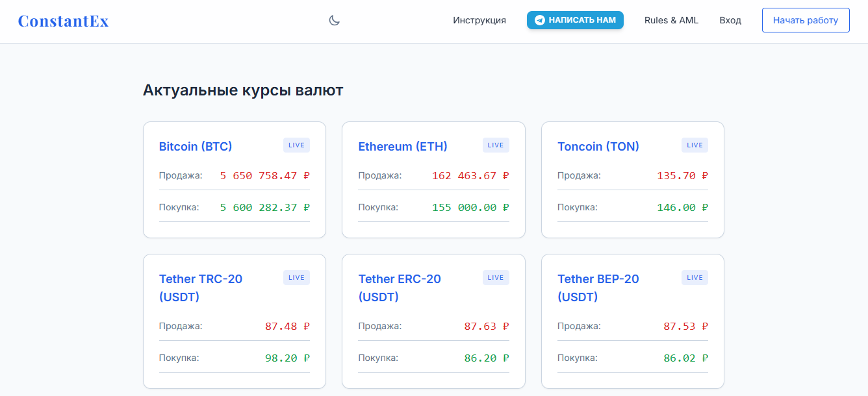Open the Вход login link
Screen dimensions: 868x396
tap(730, 20)
